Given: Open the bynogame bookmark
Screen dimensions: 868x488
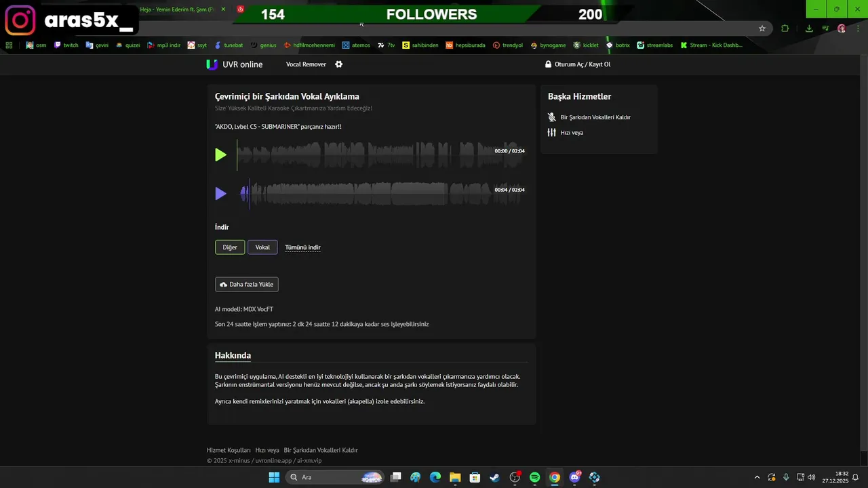Looking at the screenshot, I should tap(549, 45).
